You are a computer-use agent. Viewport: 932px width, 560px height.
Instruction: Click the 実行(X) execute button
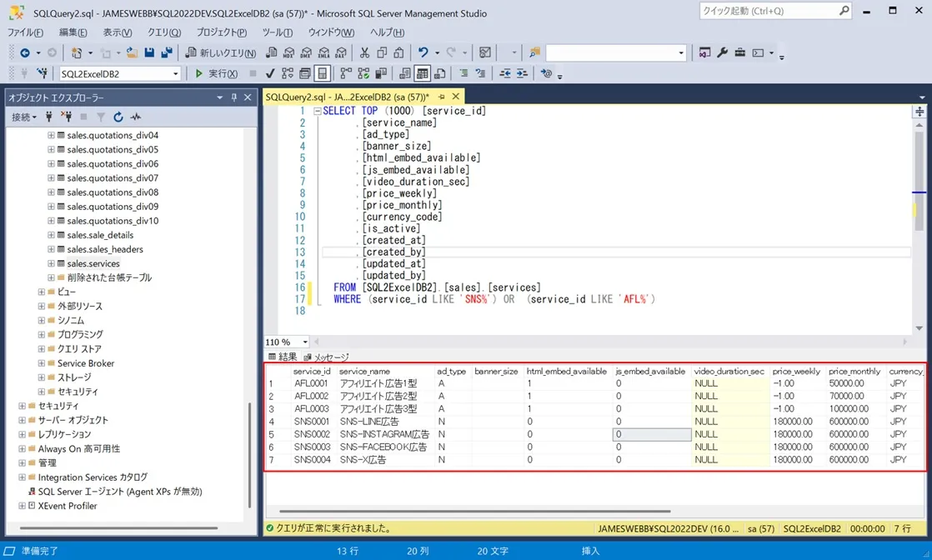[x=217, y=73]
